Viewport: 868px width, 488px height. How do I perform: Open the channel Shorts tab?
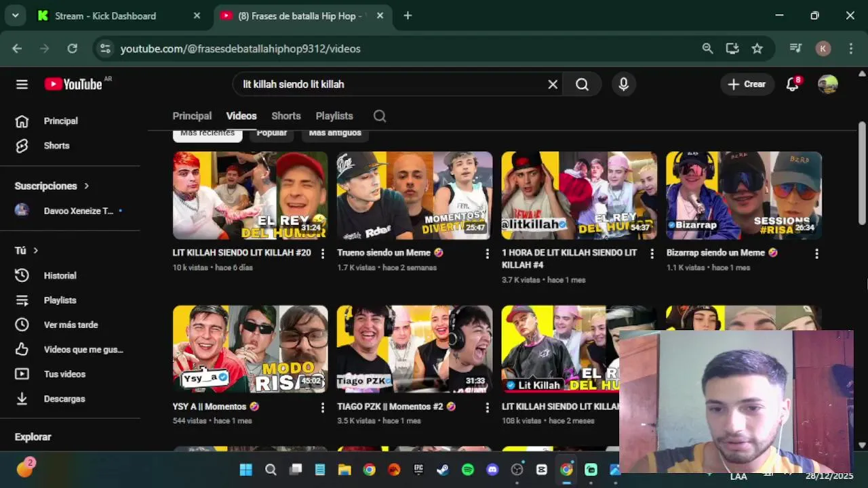[286, 116]
